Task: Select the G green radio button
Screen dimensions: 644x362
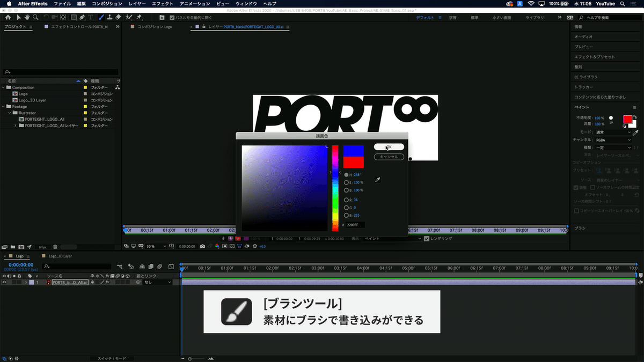Action: point(347,208)
